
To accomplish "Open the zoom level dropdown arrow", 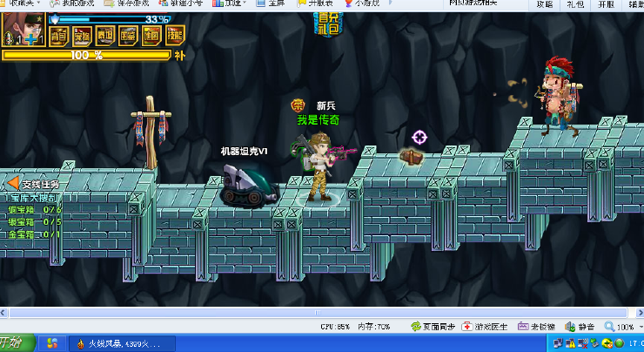I will (641, 328).
